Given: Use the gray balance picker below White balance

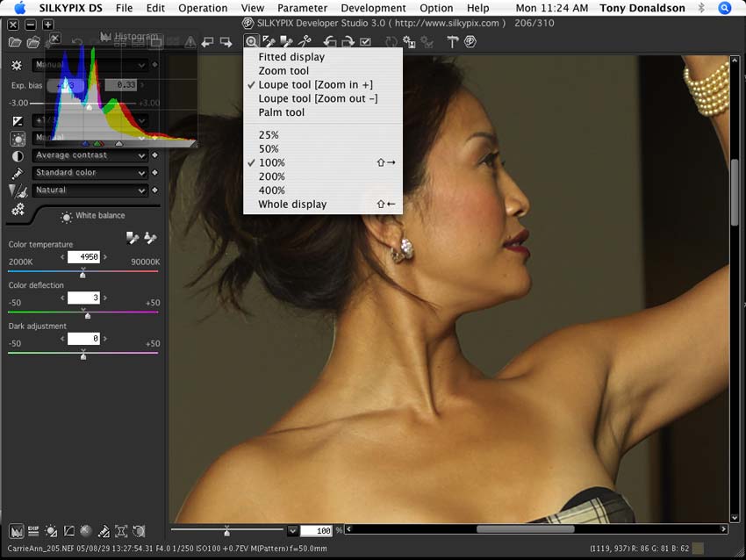Looking at the screenshot, I should [x=133, y=238].
